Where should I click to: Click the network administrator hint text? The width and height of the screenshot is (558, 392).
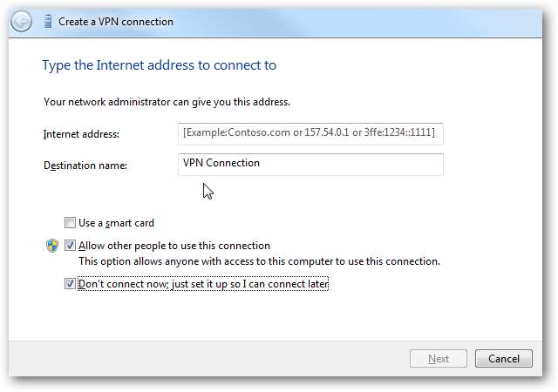pos(167,102)
